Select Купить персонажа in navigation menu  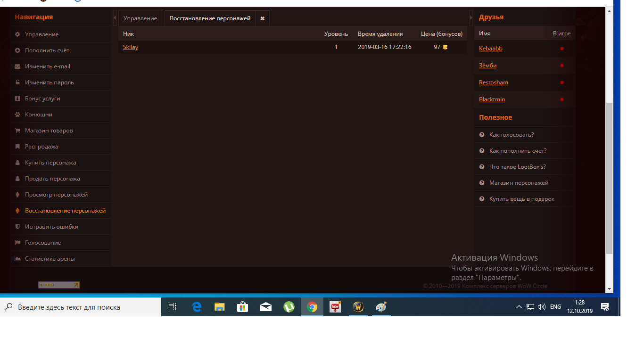click(50, 163)
